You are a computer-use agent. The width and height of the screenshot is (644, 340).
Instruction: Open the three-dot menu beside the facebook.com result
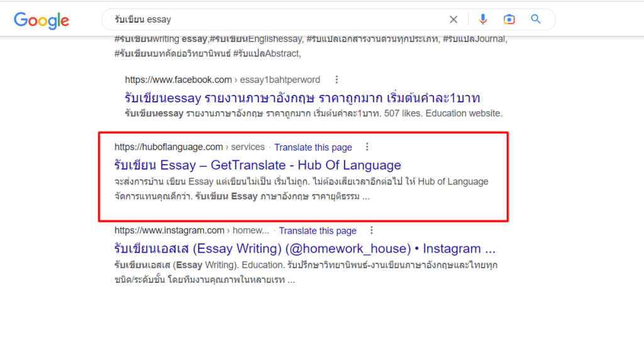336,80
